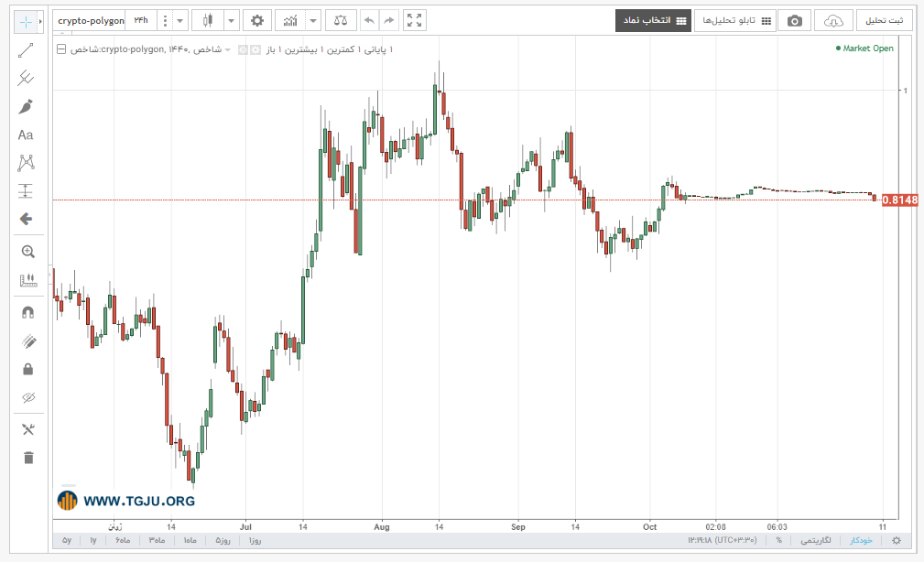
Task: Select the 6 month range (۶ماه)
Action: (x=123, y=540)
